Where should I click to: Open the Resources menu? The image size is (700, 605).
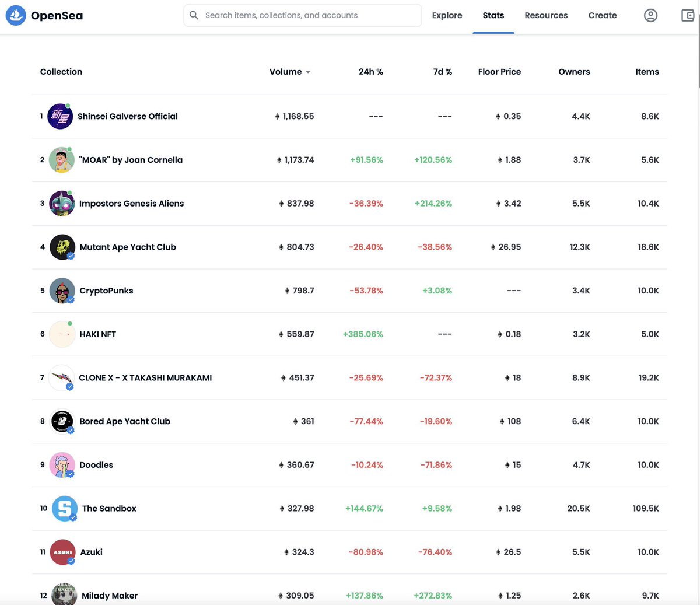(546, 15)
